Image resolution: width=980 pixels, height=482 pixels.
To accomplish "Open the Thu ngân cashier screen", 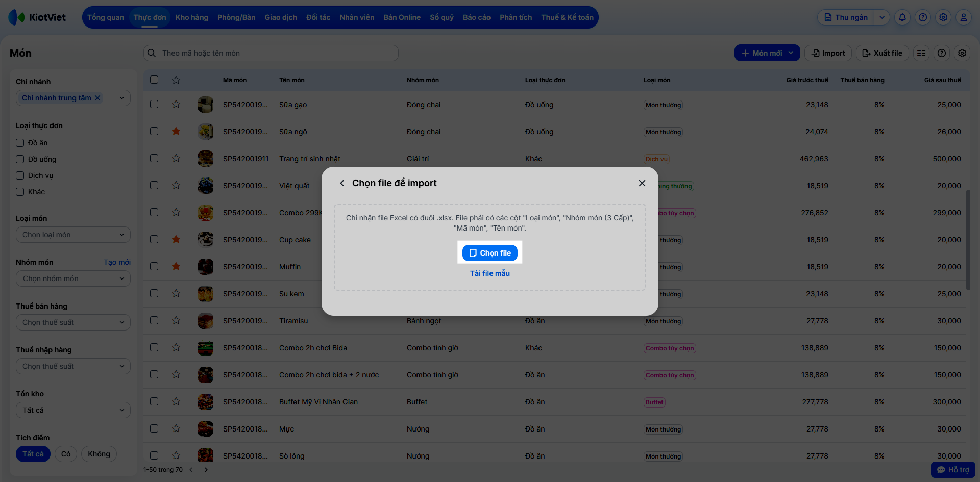I will tap(846, 17).
